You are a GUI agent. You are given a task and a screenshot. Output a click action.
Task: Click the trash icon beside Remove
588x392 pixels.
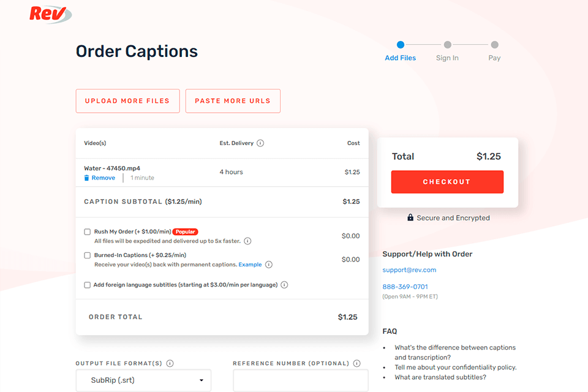[x=87, y=178]
